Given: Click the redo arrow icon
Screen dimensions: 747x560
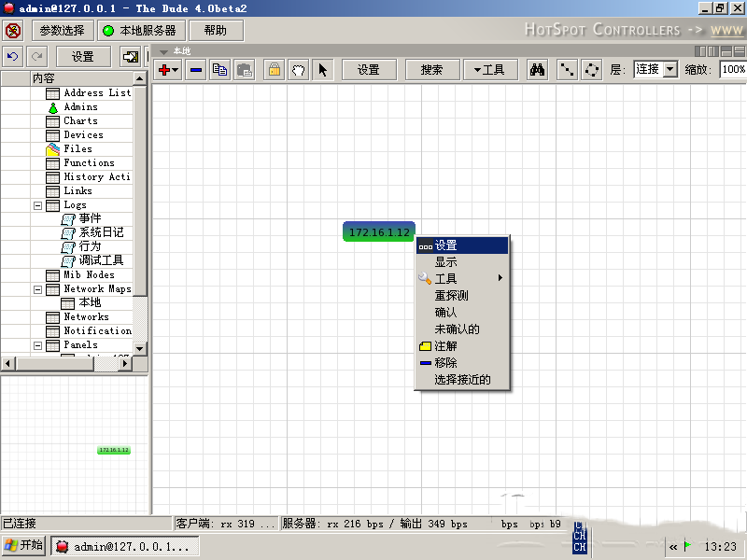Looking at the screenshot, I should coord(36,57).
